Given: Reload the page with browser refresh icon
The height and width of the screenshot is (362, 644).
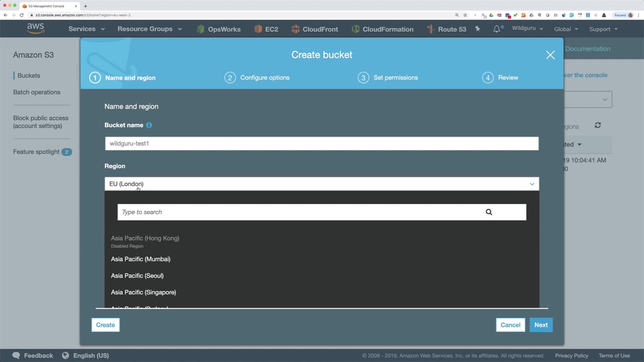Looking at the screenshot, I should tap(22, 15).
